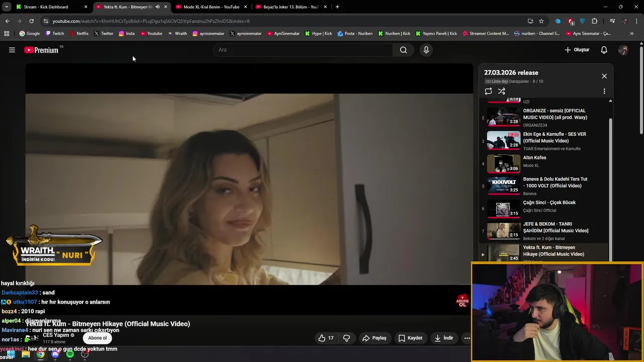
Task: Show more bookmarks chevron
Action: [631, 34]
